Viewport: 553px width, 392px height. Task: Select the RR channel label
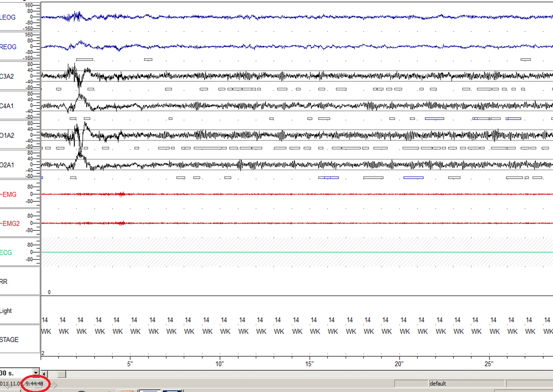(x=4, y=282)
